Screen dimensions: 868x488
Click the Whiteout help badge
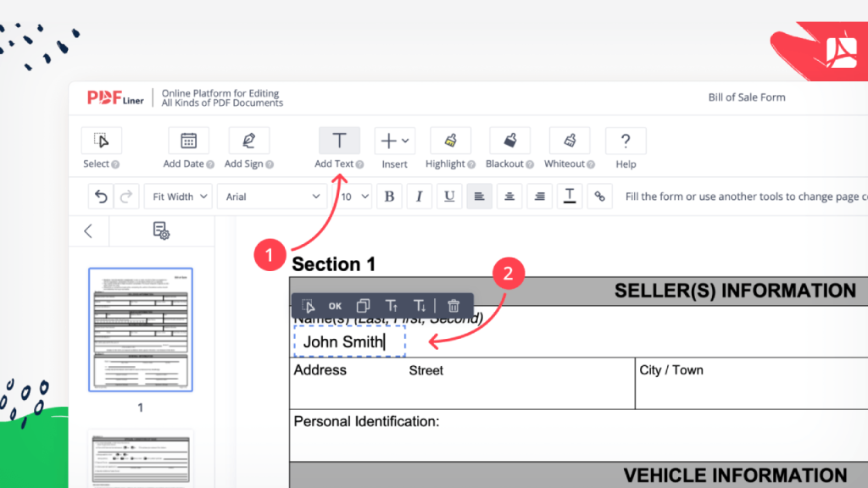pyautogui.click(x=591, y=164)
